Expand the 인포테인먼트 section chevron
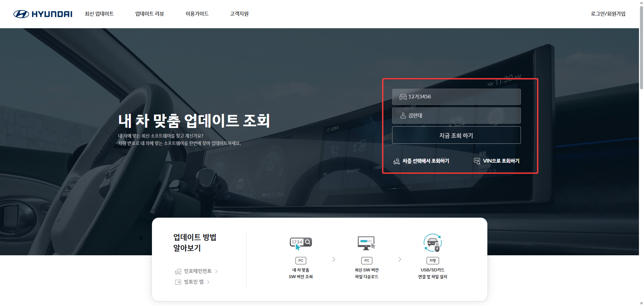This screenshot has width=644, height=306. [x=217, y=271]
